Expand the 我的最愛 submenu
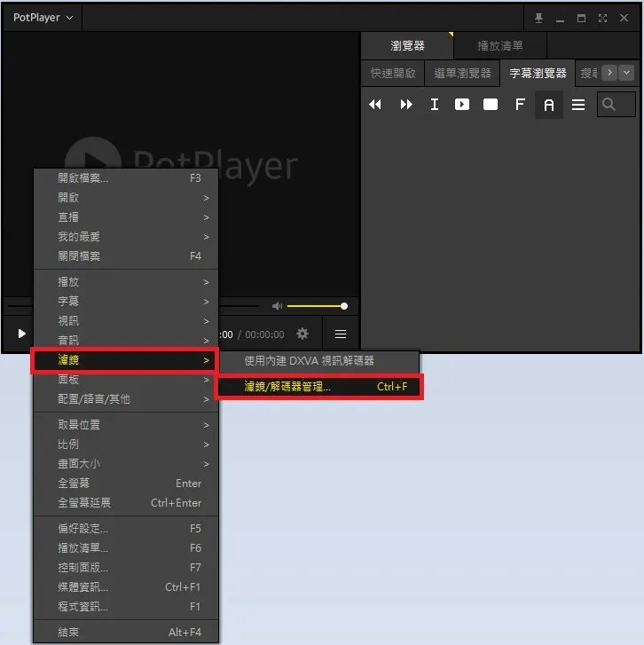Screen dimensions: 644x645 pos(126,237)
